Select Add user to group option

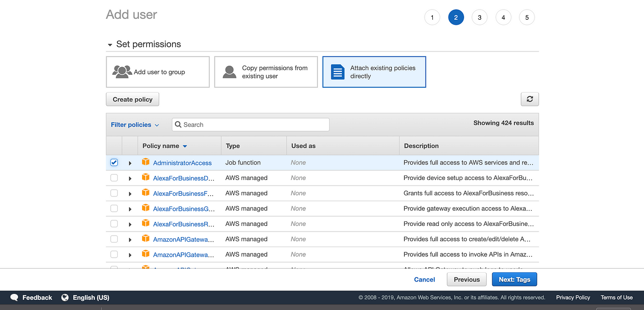point(158,72)
